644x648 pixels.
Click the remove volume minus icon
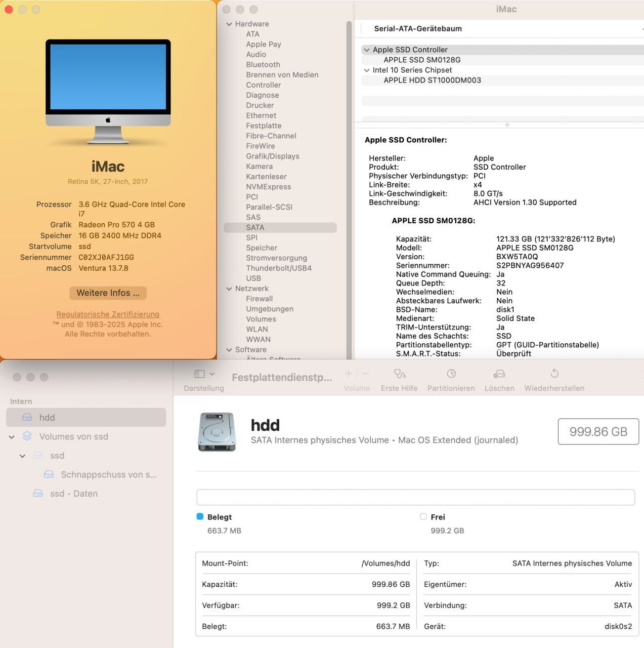366,374
